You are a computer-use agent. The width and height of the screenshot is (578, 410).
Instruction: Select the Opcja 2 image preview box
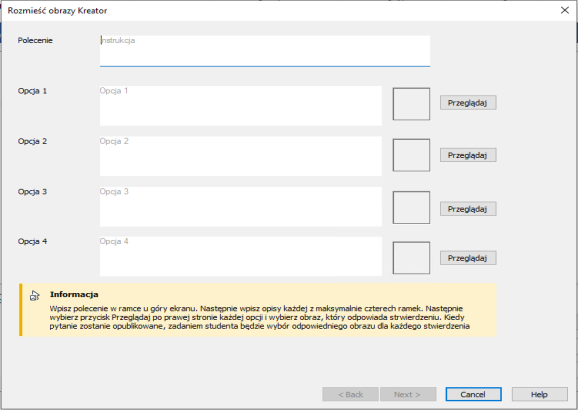point(411,155)
